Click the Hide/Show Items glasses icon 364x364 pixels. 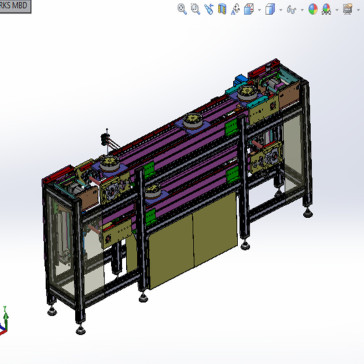click(x=291, y=10)
